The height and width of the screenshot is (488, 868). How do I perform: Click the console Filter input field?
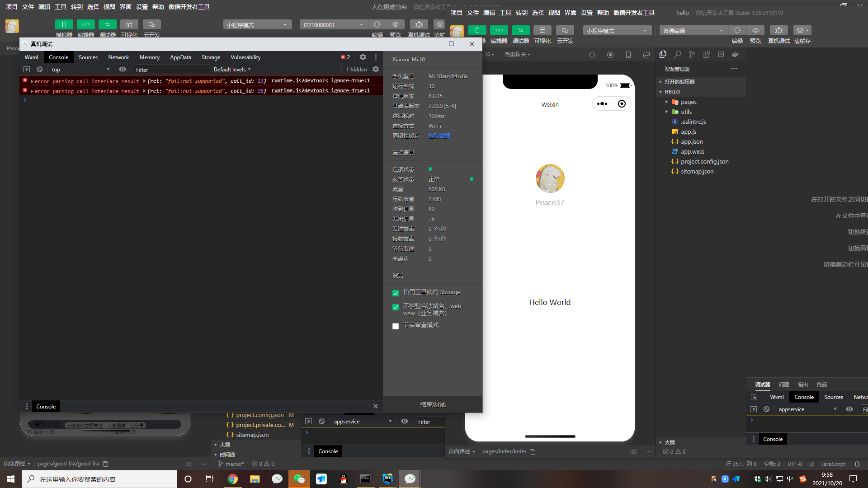172,70
